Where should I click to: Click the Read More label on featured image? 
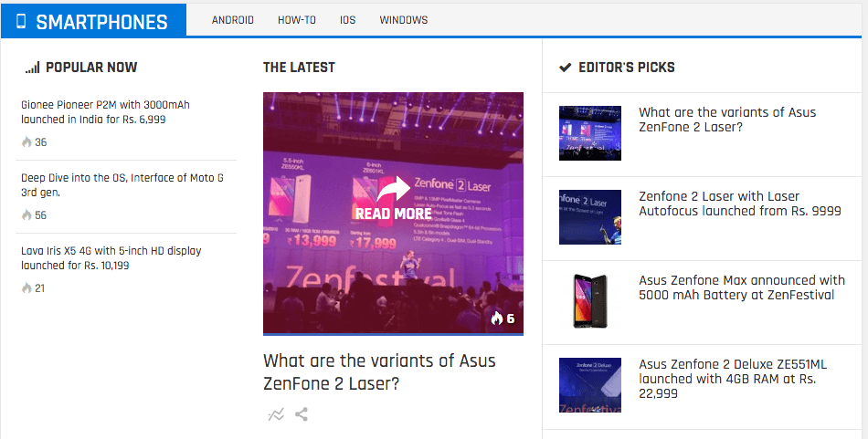394,214
